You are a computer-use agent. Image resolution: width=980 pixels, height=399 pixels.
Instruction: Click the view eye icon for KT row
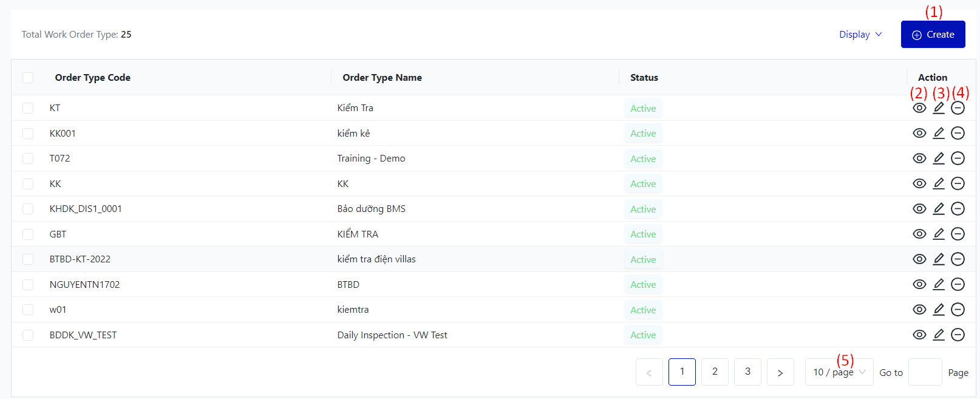coord(919,108)
